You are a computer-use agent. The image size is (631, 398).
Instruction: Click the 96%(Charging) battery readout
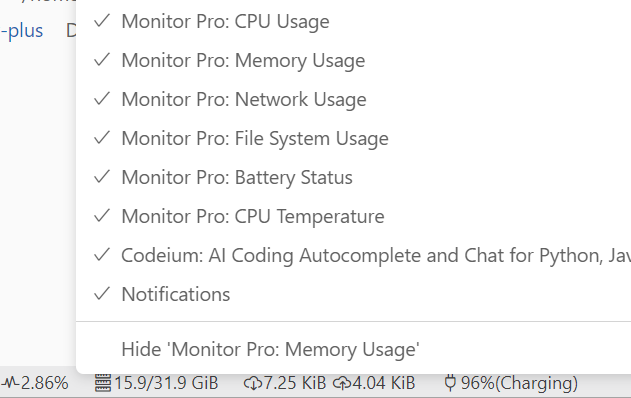tap(519, 383)
